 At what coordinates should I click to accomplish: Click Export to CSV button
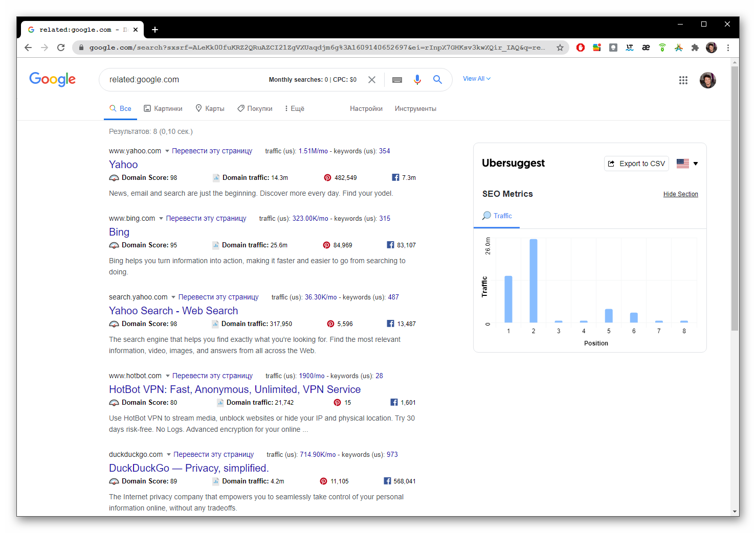636,164
